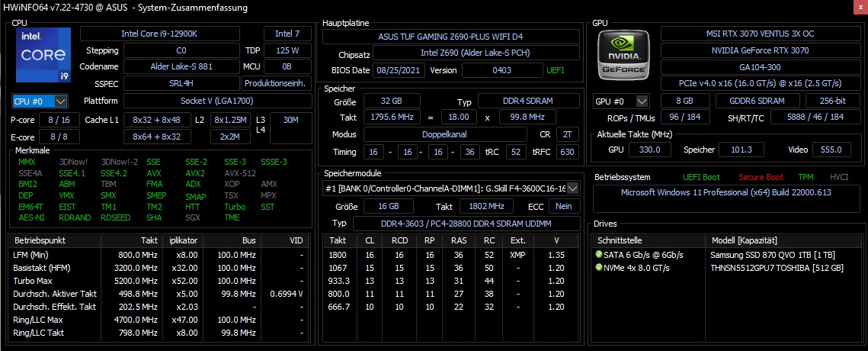
Task: Click the Socket V (LGA1700) platform value
Action: pyautogui.click(x=216, y=101)
